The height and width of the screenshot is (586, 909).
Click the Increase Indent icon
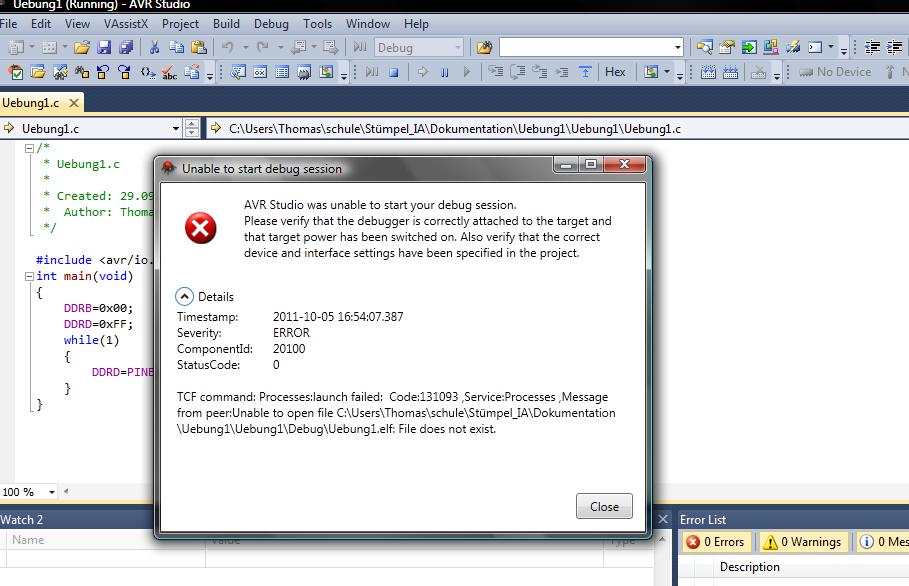coord(894,47)
